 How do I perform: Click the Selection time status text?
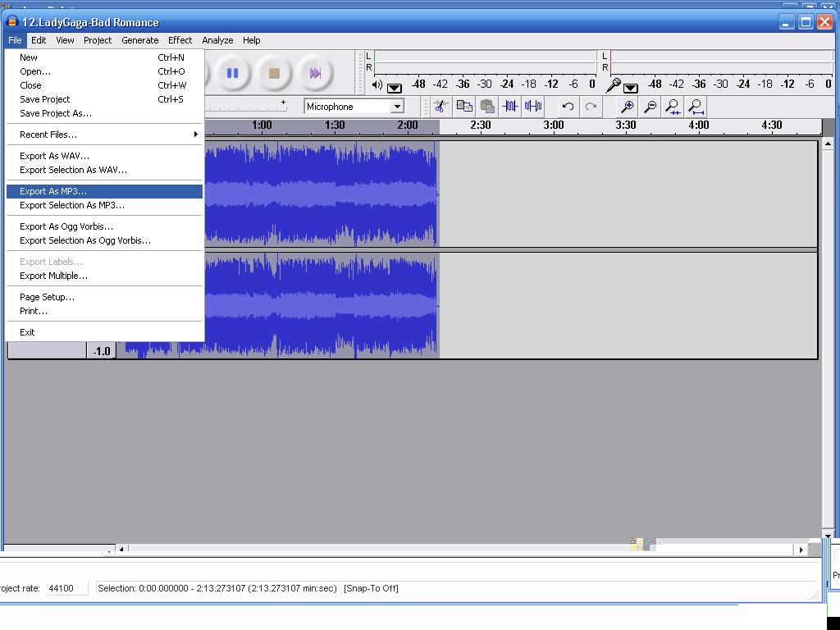(x=217, y=588)
